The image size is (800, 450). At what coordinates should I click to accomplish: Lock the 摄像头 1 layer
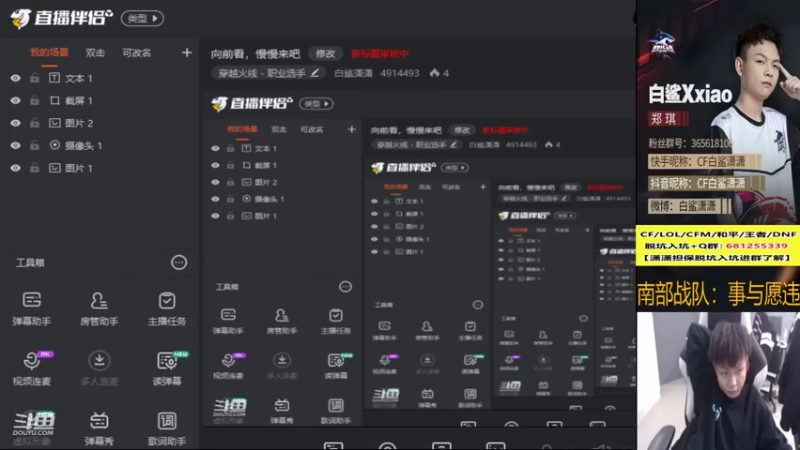[x=34, y=145]
